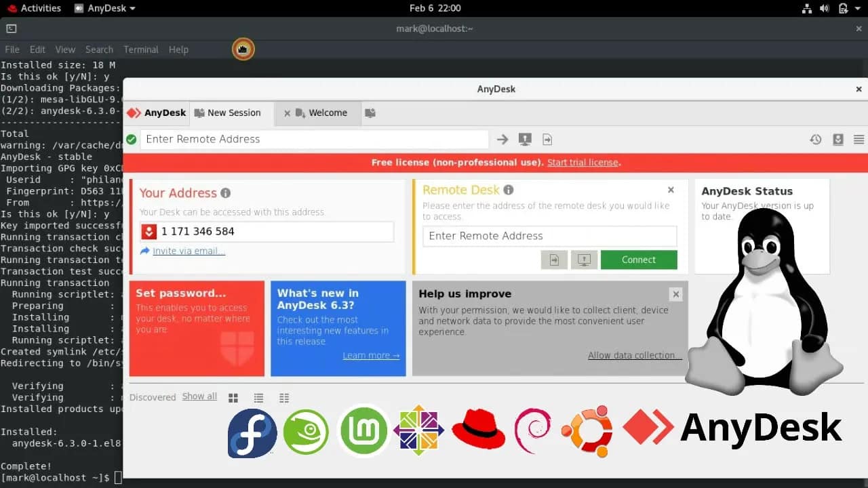Image resolution: width=868 pixels, height=488 pixels.
Task: Show all discovered devices
Action: pos(199,396)
